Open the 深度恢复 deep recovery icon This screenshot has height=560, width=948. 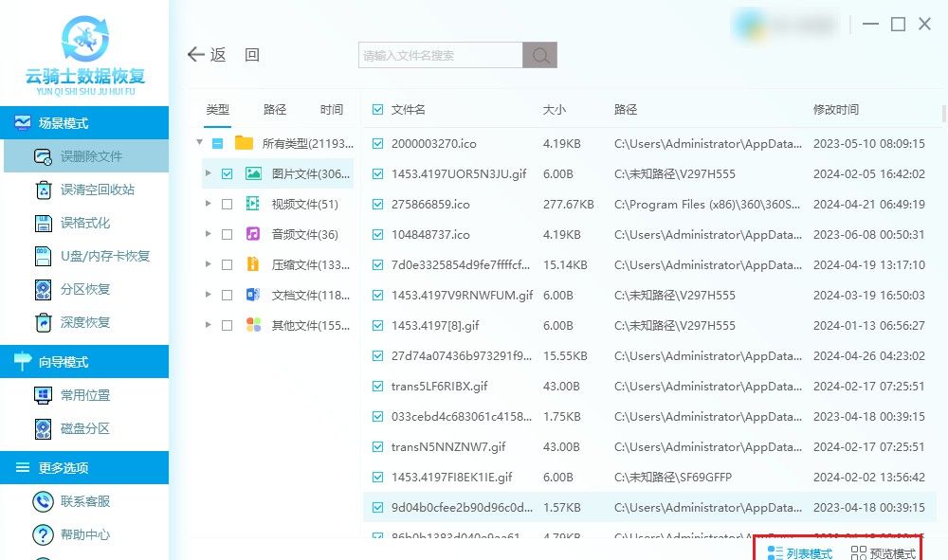(44, 322)
